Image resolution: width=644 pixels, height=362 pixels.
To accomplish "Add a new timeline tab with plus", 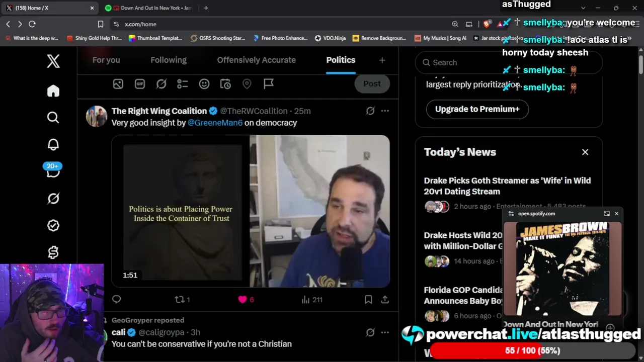I will [x=382, y=60].
